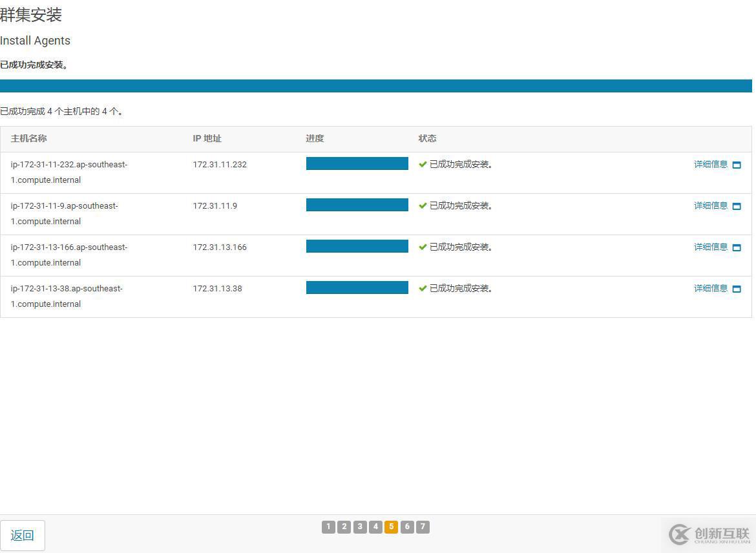The width and height of the screenshot is (756, 553).
Task: Select hostname ip-172-31-11-9.ap-southeast-1.compute.internal
Action: click(x=64, y=214)
